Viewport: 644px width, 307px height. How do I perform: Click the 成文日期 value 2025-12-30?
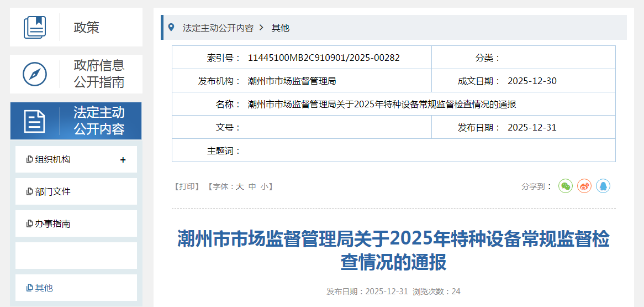pyautogui.click(x=532, y=81)
